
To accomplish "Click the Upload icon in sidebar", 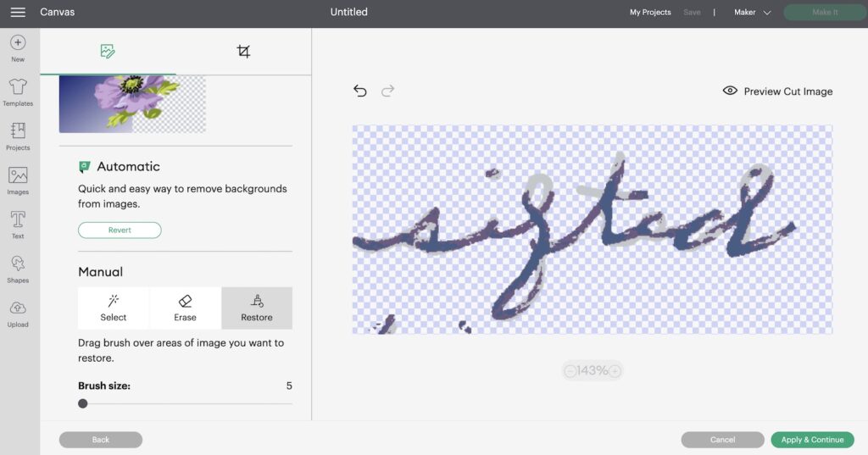I will coord(18,308).
